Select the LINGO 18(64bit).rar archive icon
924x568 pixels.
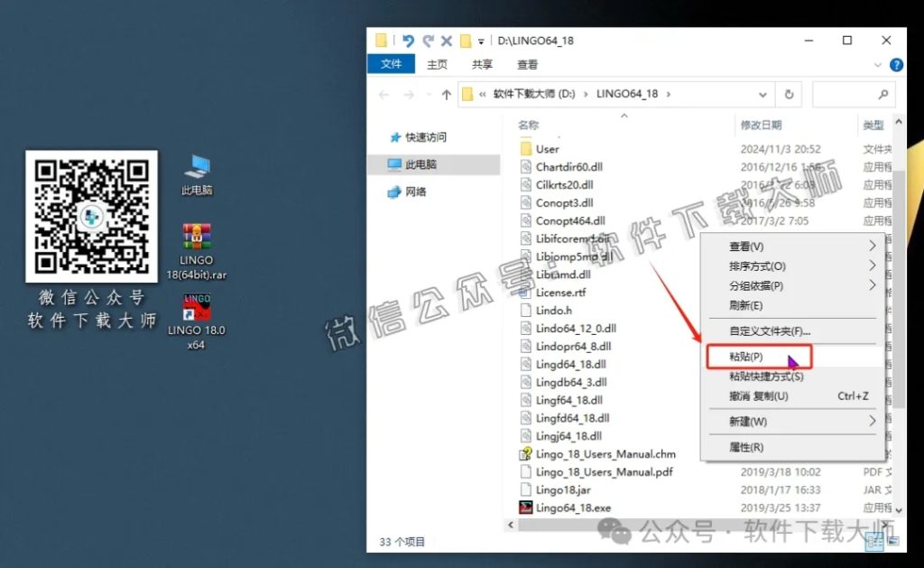(197, 237)
